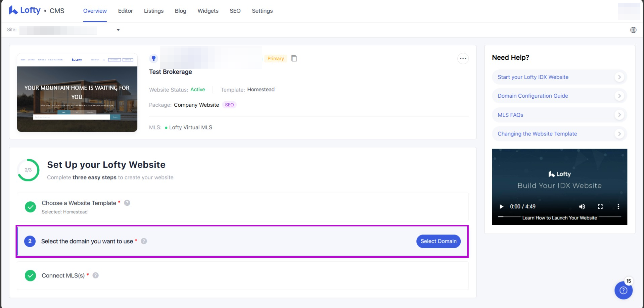Click help icon beside Choose a Website Template

(127, 203)
